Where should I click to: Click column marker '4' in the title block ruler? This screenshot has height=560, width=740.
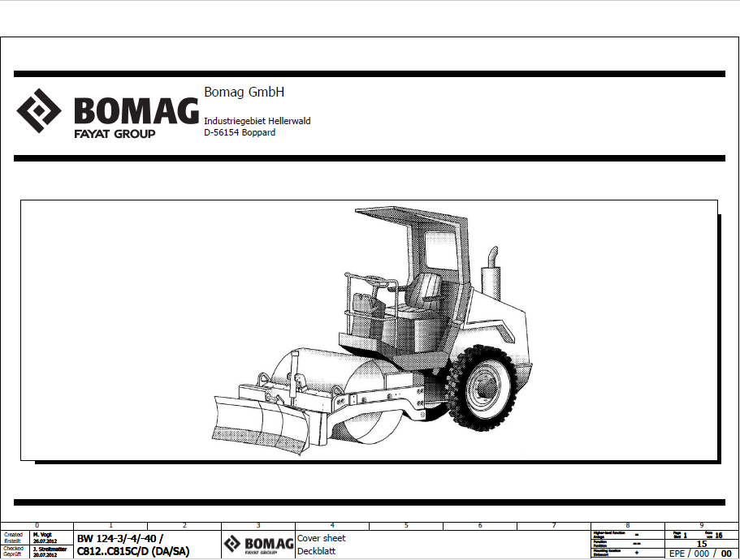pos(332,526)
